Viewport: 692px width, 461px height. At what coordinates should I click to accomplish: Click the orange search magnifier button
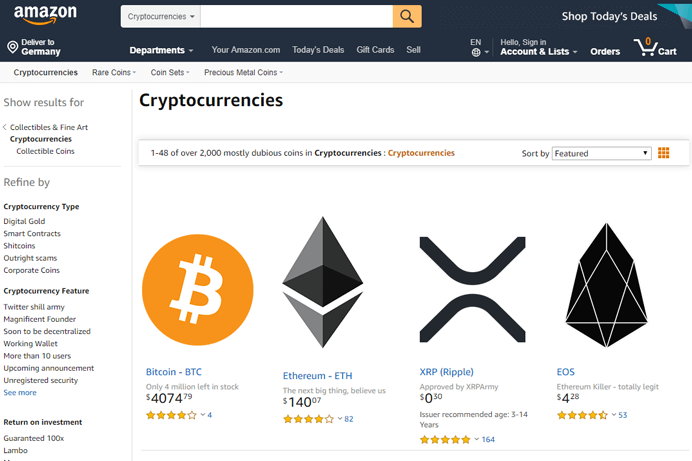coord(407,16)
